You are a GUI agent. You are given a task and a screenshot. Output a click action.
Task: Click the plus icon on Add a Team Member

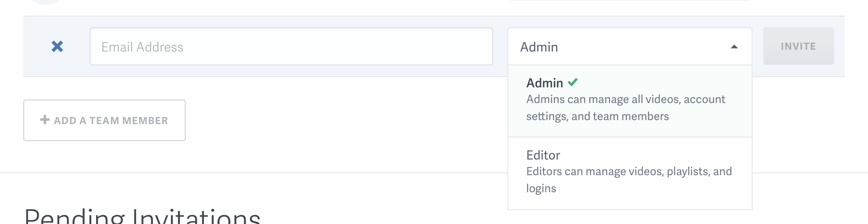(45, 120)
